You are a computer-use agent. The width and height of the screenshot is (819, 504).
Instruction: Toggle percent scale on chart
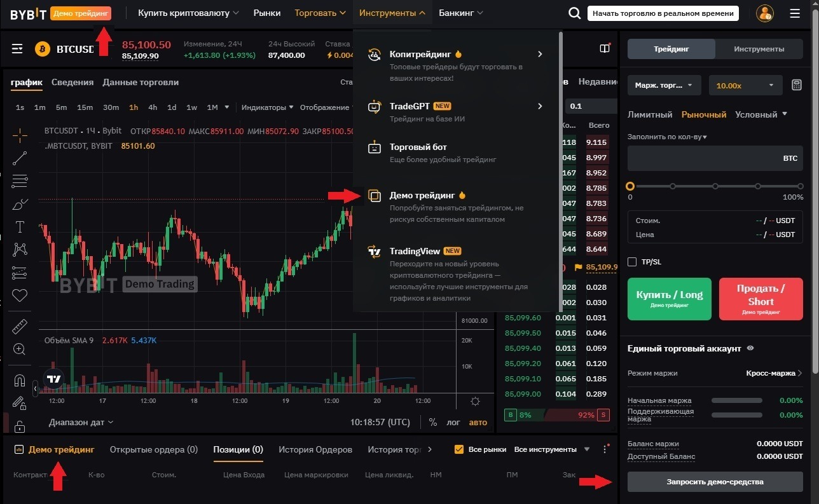coord(433,422)
